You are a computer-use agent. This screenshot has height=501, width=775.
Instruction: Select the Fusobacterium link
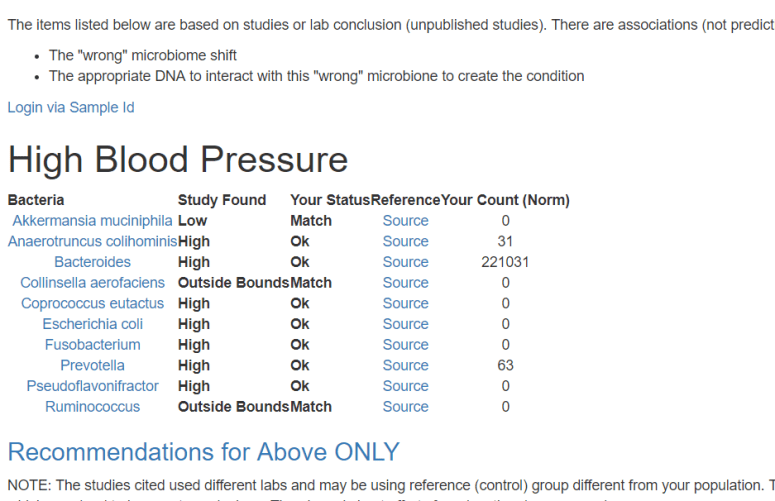click(92, 345)
